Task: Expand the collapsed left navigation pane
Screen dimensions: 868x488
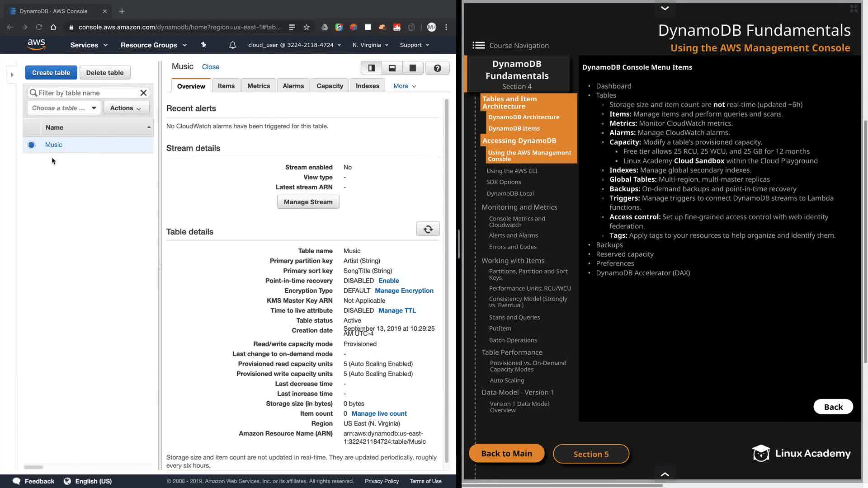Action: (x=12, y=75)
